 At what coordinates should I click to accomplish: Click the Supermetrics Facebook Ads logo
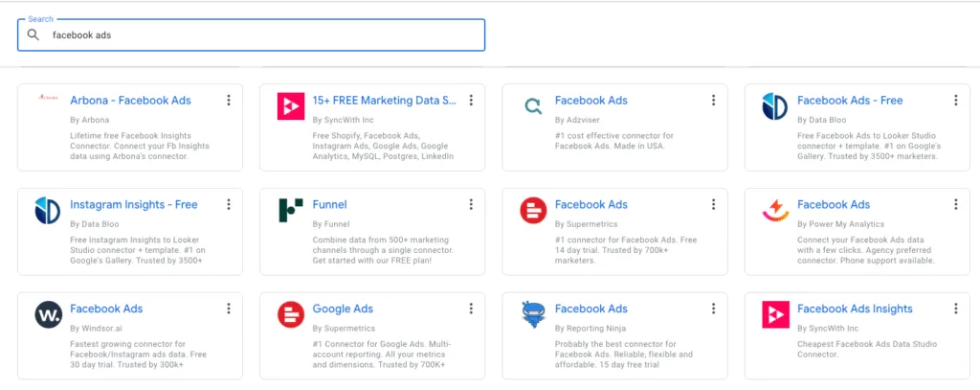(532, 210)
